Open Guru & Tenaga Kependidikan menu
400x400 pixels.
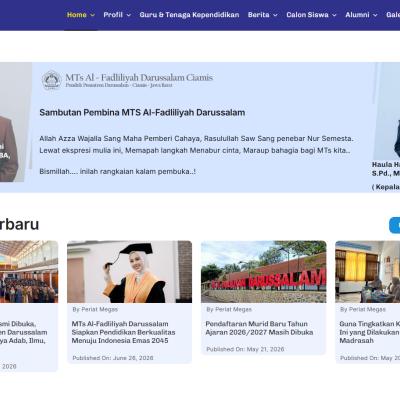point(189,15)
